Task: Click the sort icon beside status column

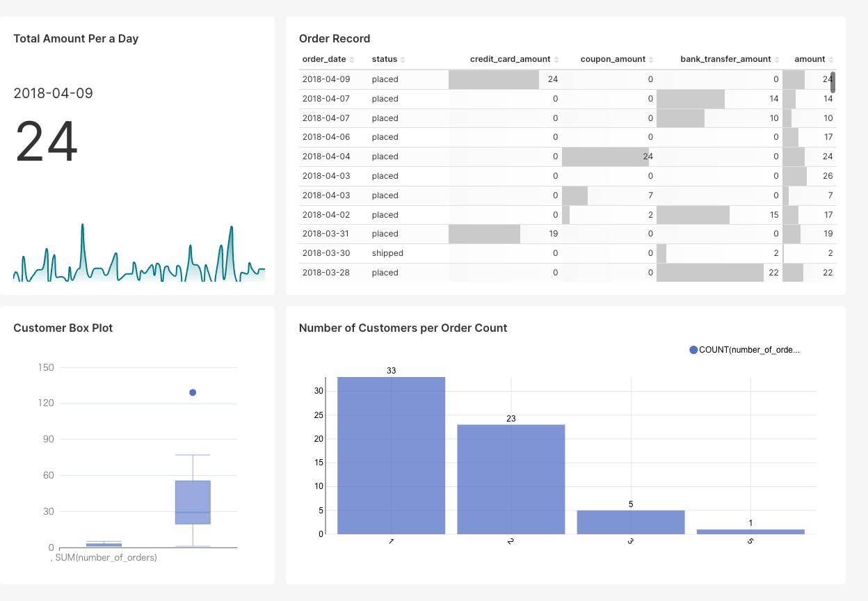Action: 403,60
